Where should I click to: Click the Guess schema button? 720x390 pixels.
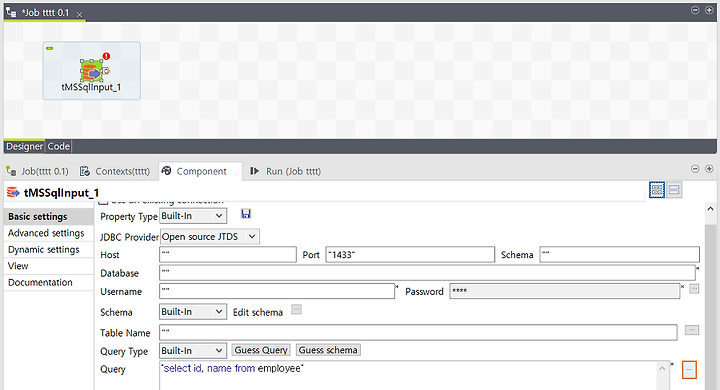(328, 350)
